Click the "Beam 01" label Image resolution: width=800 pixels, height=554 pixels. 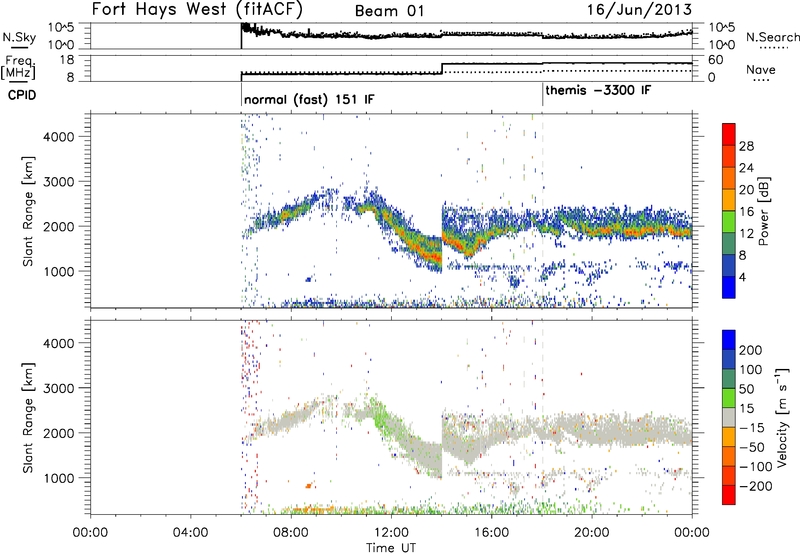pyautogui.click(x=390, y=11)
